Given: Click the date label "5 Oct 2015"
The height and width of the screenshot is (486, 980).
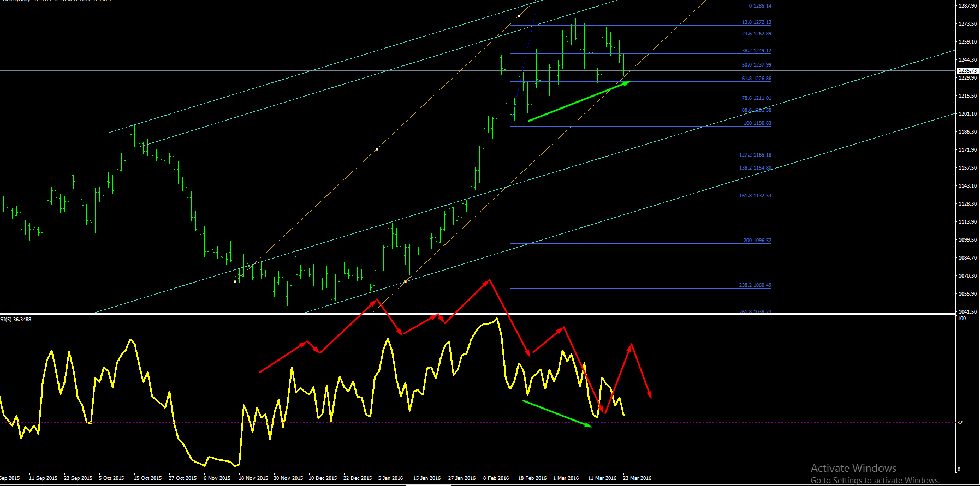Looking at the screenshot, I should 111,478.
